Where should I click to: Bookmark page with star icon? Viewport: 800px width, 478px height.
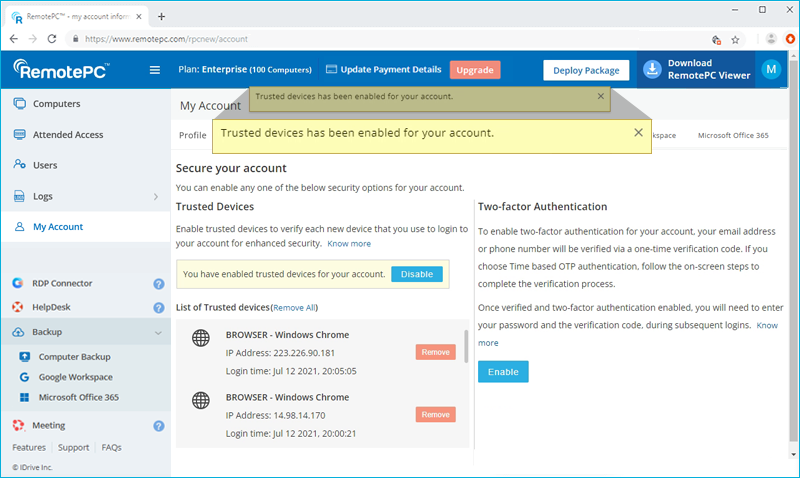pos(735,39)
